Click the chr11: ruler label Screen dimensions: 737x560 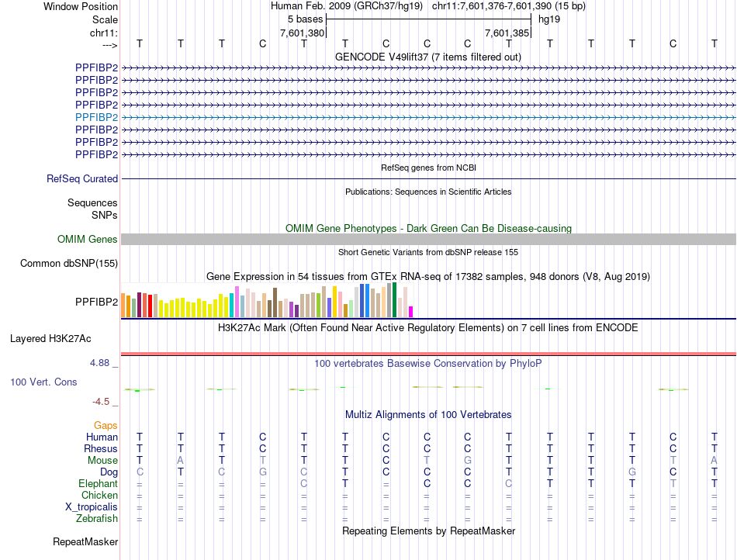click(x=104, y=33)
